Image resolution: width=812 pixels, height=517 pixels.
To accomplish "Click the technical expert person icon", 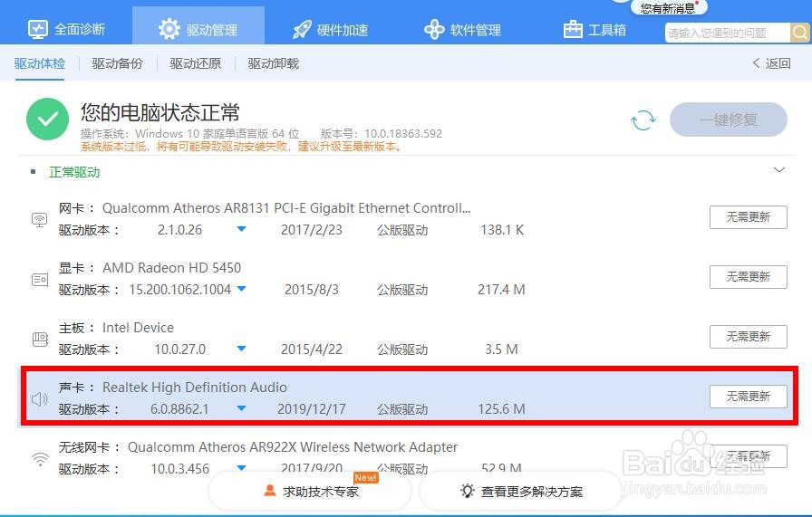I will tap(270, 490).
